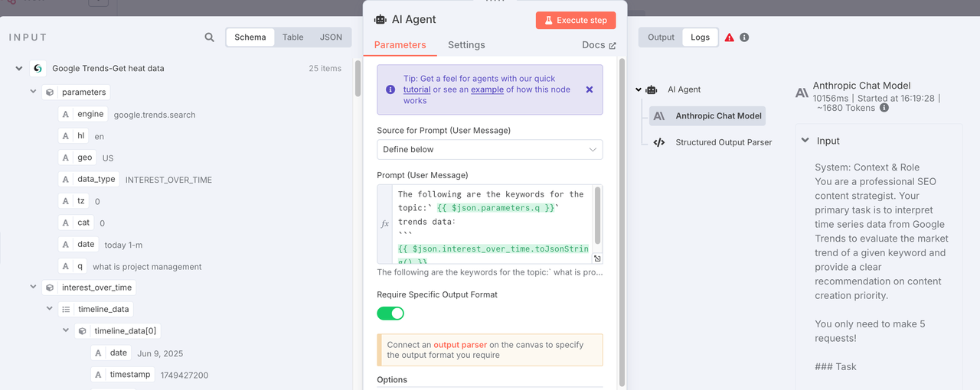Viewport: 980px width, 390px height.
Task: Click the flask icon on Execute step
Action: tap(548, 21)
